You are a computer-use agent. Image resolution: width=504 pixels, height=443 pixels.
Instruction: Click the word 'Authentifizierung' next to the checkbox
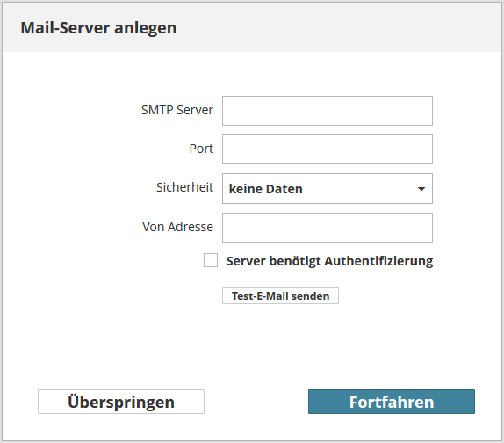(378, 261)
